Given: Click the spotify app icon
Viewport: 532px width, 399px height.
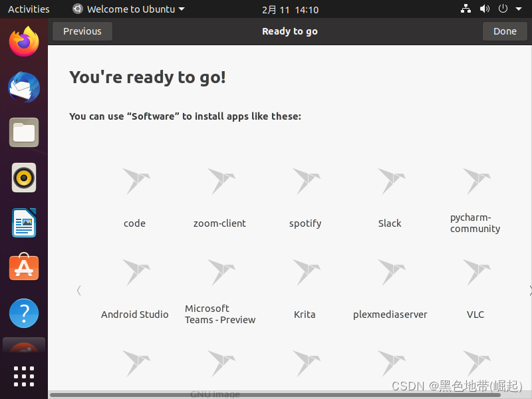Looking at the screenshot, I should click(306, 181).
